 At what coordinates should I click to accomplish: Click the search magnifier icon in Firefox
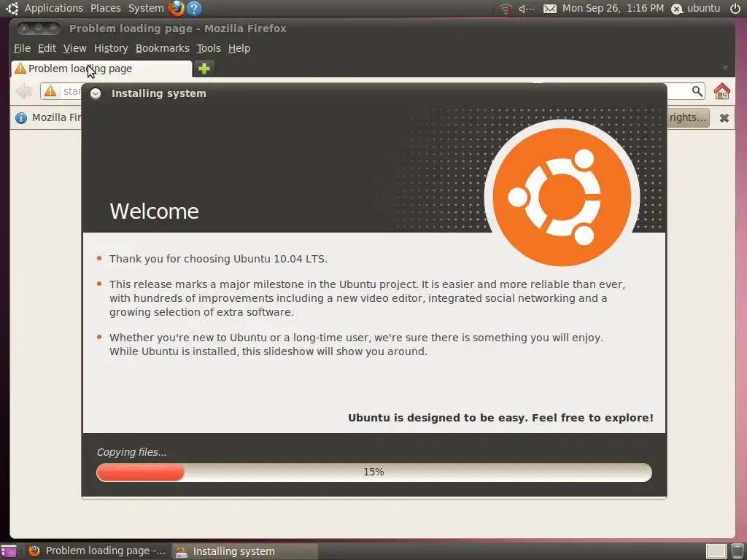(x=697, y=91)
